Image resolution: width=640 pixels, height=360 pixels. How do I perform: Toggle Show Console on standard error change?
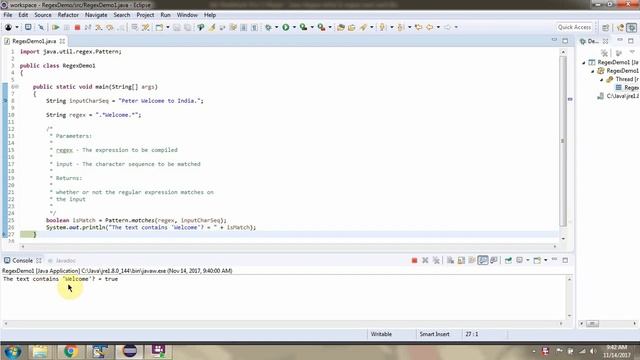click(494, 260)
